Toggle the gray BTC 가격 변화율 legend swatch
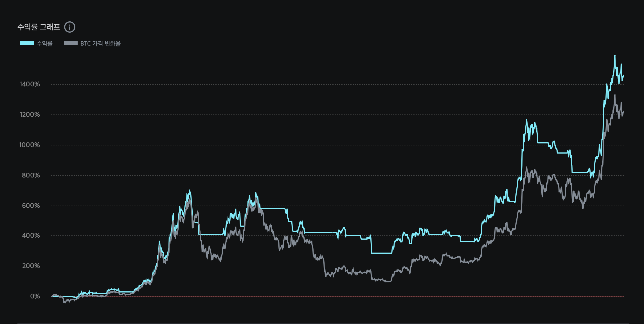 click(71, 43)
